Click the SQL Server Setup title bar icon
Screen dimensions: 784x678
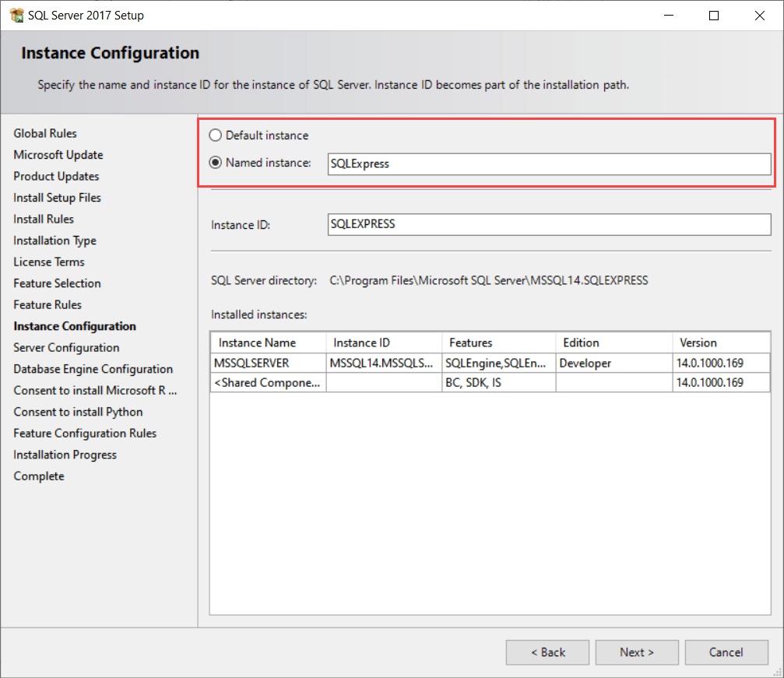click(x=16, y=15)
